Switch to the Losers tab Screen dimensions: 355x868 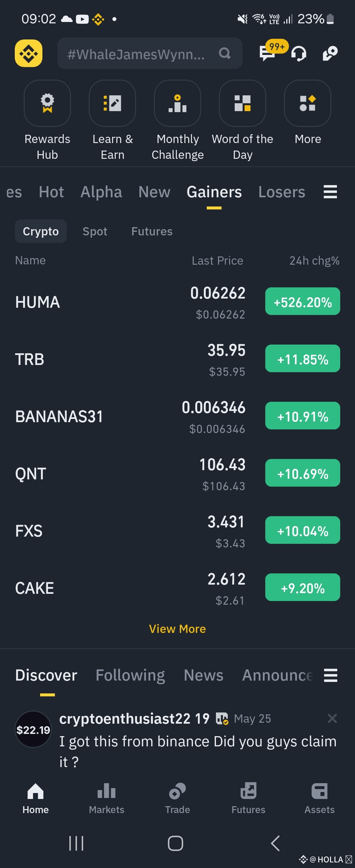point(282,192)
